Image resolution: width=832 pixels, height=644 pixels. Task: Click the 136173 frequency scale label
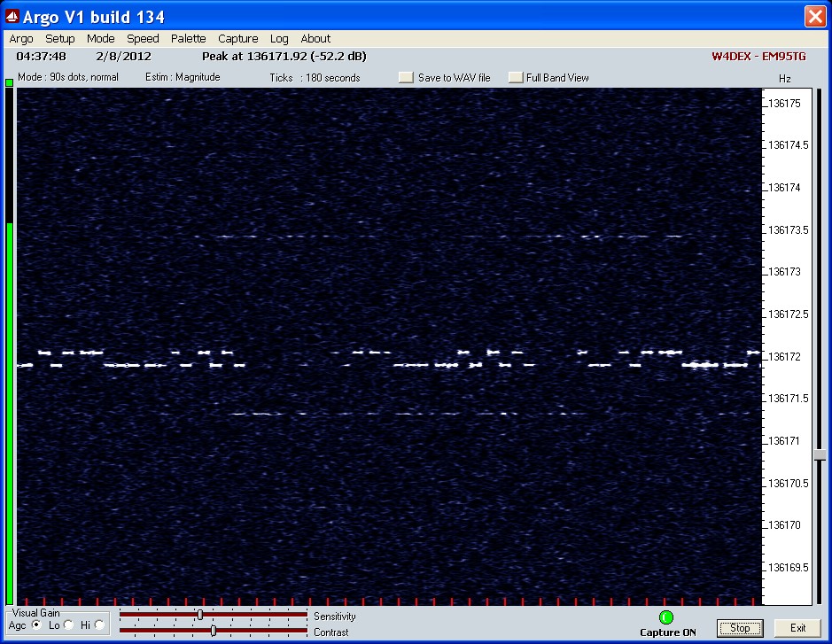point(784,272)
